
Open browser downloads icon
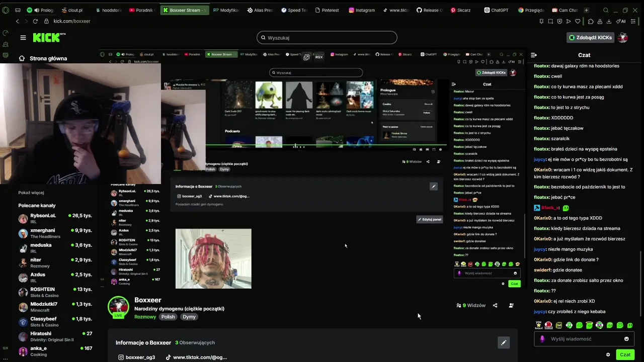point(609,21)
